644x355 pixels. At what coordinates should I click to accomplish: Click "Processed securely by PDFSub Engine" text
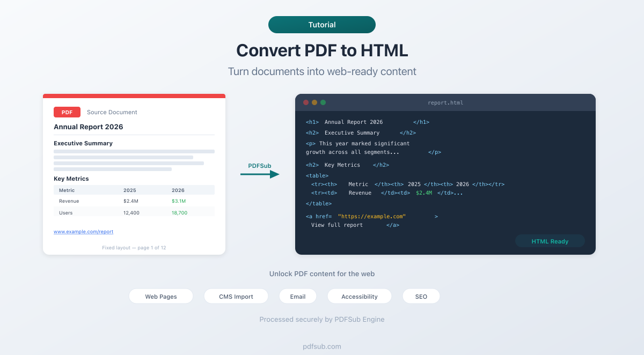[322, 319]
